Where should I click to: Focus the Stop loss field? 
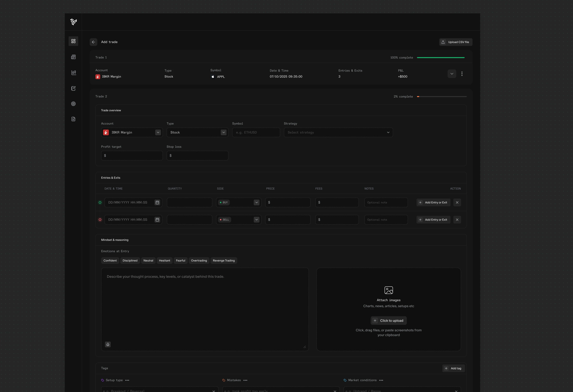click(197, 156)
